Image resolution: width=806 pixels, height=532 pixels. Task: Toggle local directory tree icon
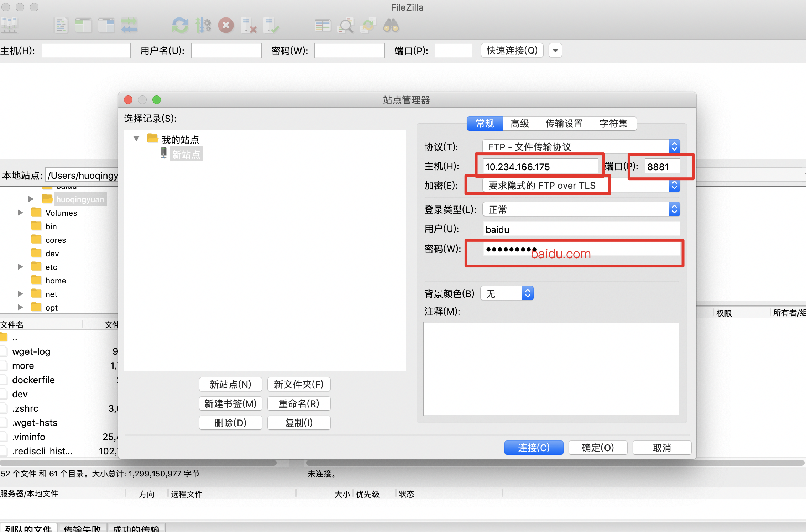pos(84,26)
